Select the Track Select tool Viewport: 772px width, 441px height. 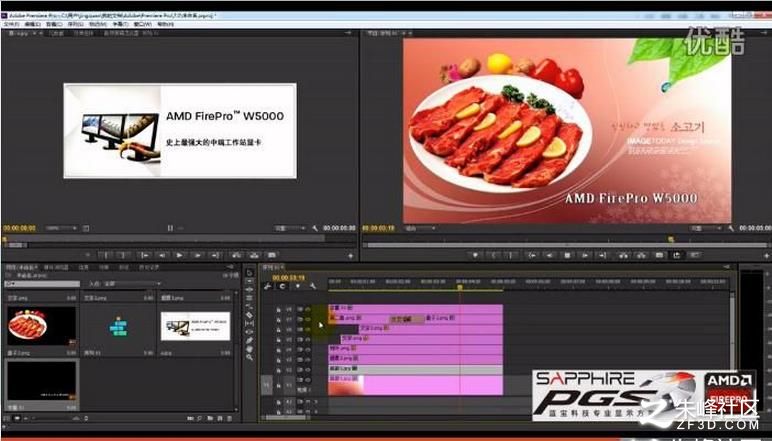250,281
